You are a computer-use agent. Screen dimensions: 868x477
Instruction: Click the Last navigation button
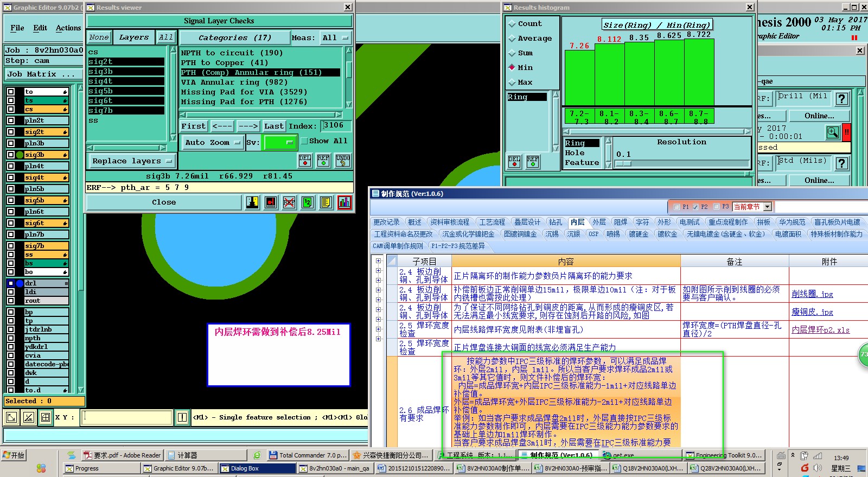(x=274, y=126)
